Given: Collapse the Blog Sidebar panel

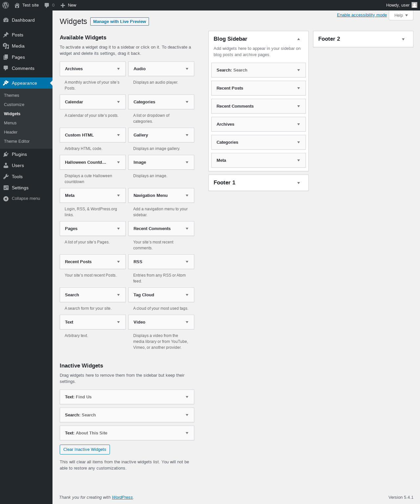Looking at the screenshot, I should click(x=299, y=39).
